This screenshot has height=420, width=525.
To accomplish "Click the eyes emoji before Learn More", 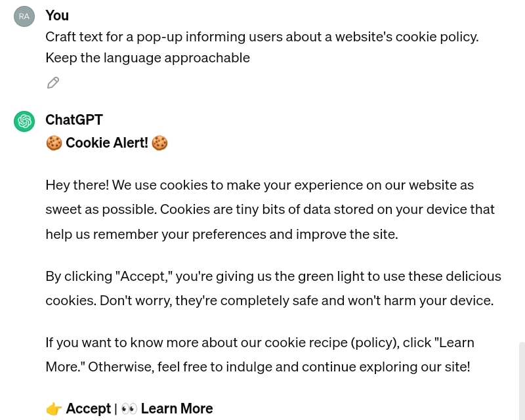I will (129, 408).
